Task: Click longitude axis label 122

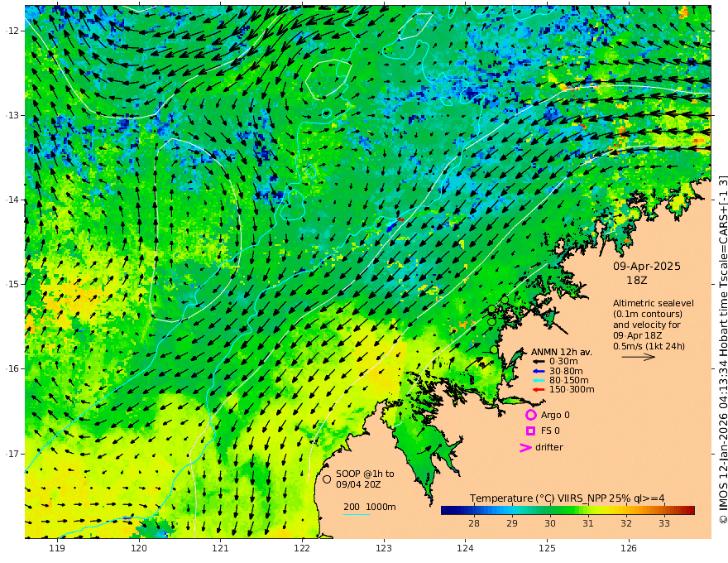Action: point(302,548)
